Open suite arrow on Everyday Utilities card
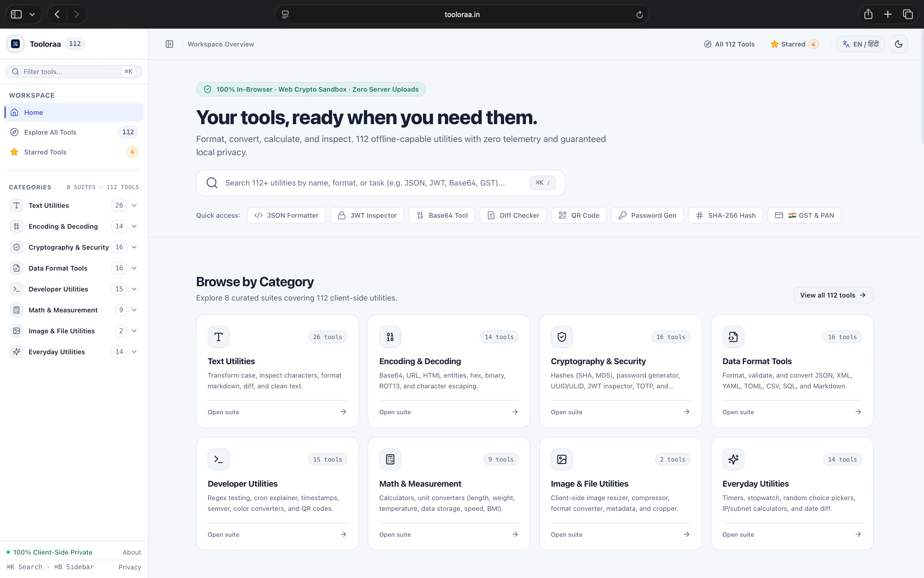The width and height of the screenshot is (924, 578). 858,535
